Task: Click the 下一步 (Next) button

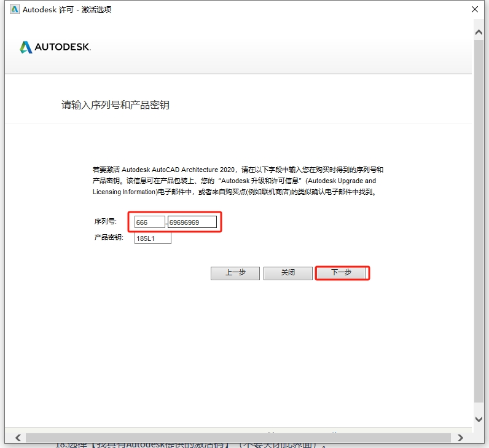Action: pyautogui.click(x=342, y=273)
